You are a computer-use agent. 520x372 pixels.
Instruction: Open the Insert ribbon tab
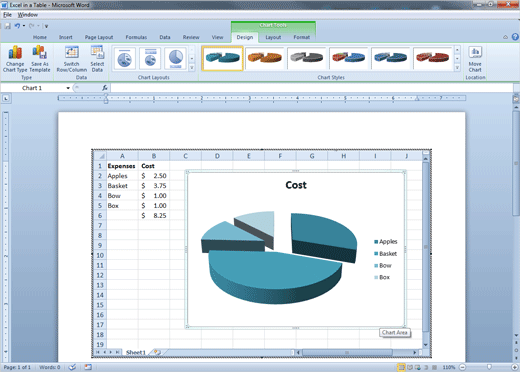click(x=66, y=37)
